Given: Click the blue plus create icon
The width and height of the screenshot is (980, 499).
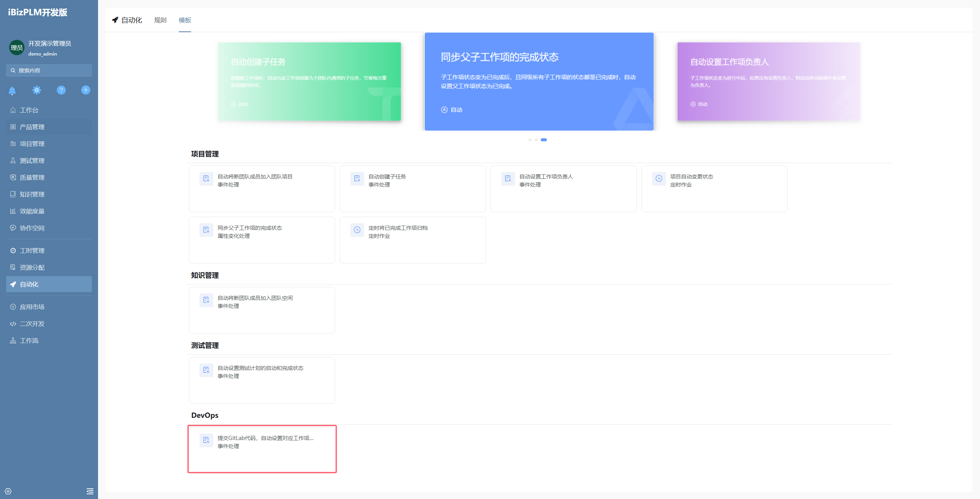Looking at the screenshot, I should [86, 90].
